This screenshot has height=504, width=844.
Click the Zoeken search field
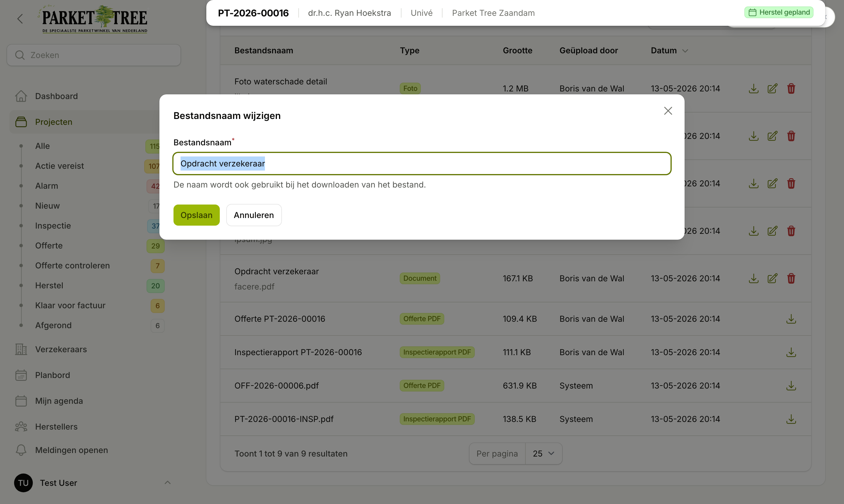tap(94, 55)
